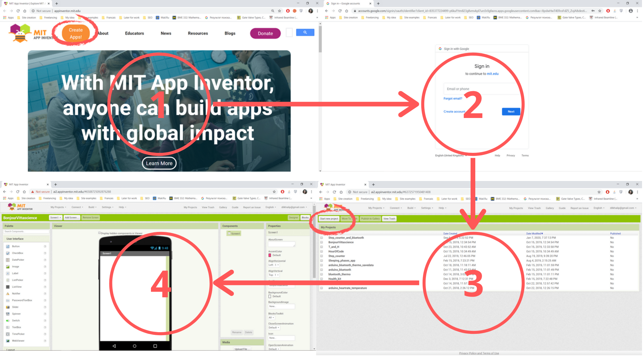Click the Android back navigation icon on the phone
This screenshot has width=644, height=362.
114,346
